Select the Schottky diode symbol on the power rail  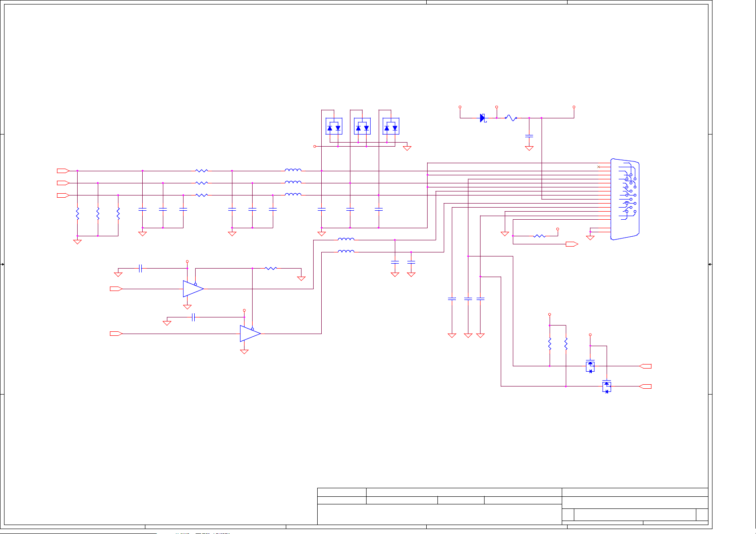(482, 118)
